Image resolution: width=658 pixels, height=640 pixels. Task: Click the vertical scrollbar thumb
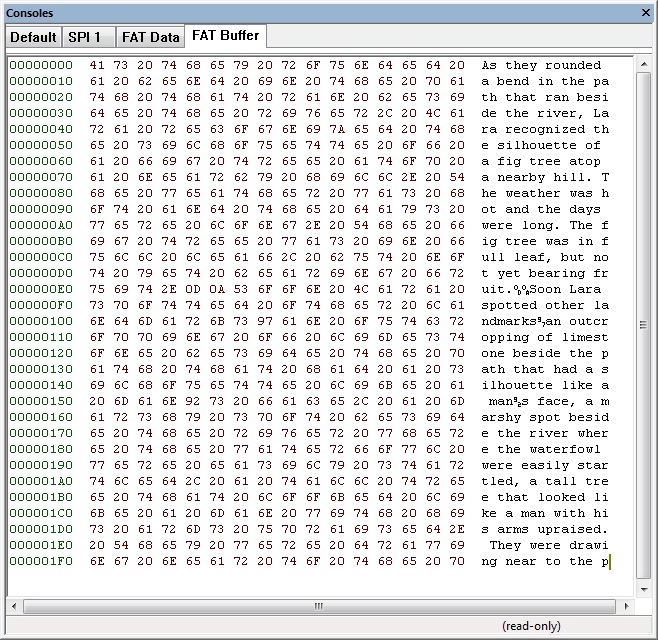pos(644,325)
